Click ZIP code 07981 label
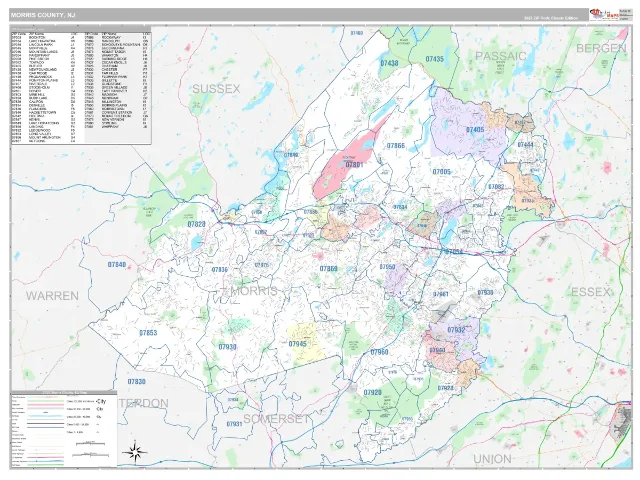Image resolution: width=640 pixels, height=480 pixels. (440, 294)
